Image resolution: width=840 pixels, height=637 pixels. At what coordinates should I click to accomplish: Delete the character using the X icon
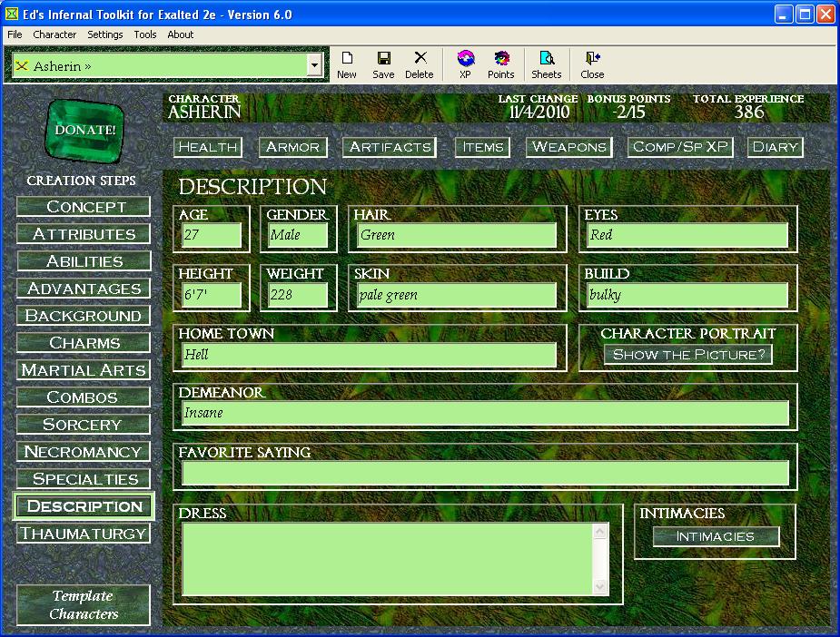420,64
